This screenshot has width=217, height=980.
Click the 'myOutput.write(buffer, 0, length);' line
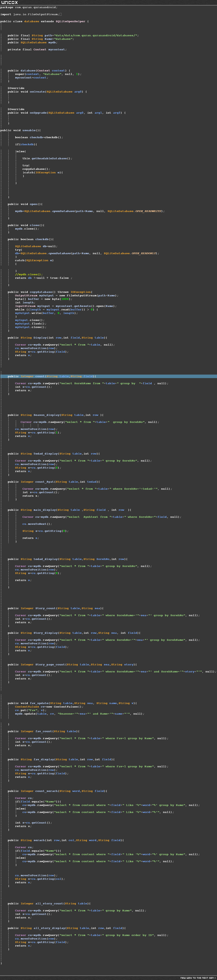pyautogui.click(x=46, y=313)
